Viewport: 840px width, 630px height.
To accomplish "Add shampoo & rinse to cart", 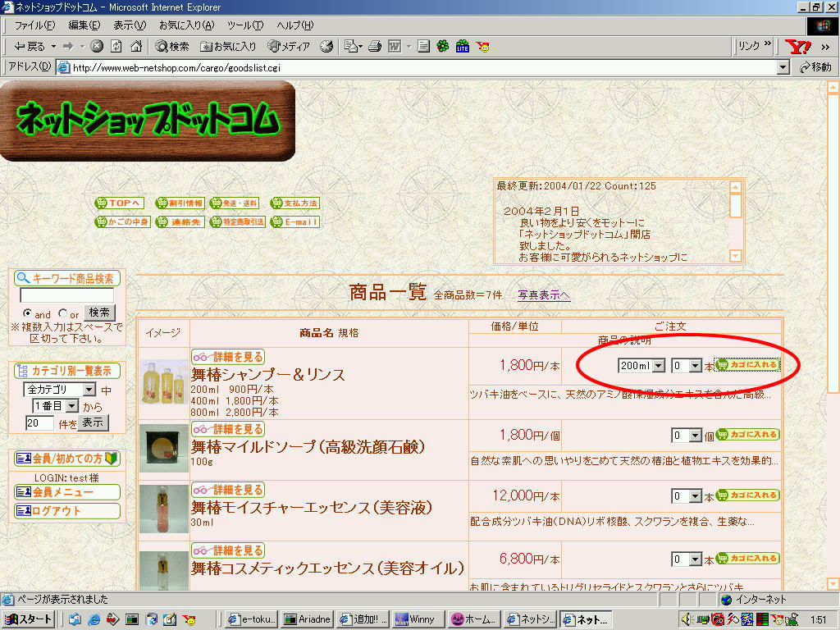I will coord(747,365).
